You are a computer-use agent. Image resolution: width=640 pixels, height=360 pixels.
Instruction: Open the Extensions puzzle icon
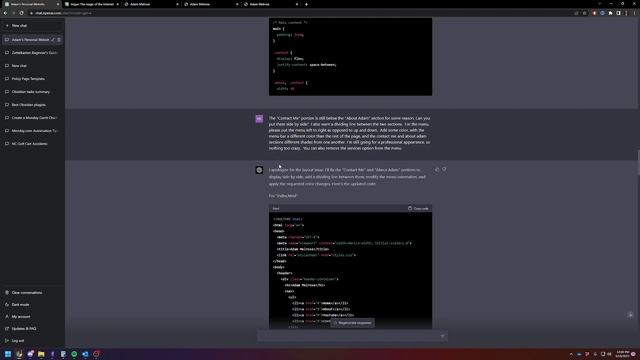click(611, 13)
